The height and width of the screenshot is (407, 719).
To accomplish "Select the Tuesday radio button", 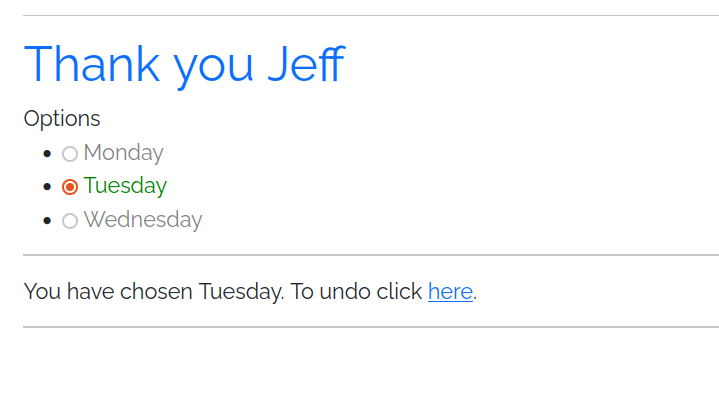I will (x=70, y=187).
